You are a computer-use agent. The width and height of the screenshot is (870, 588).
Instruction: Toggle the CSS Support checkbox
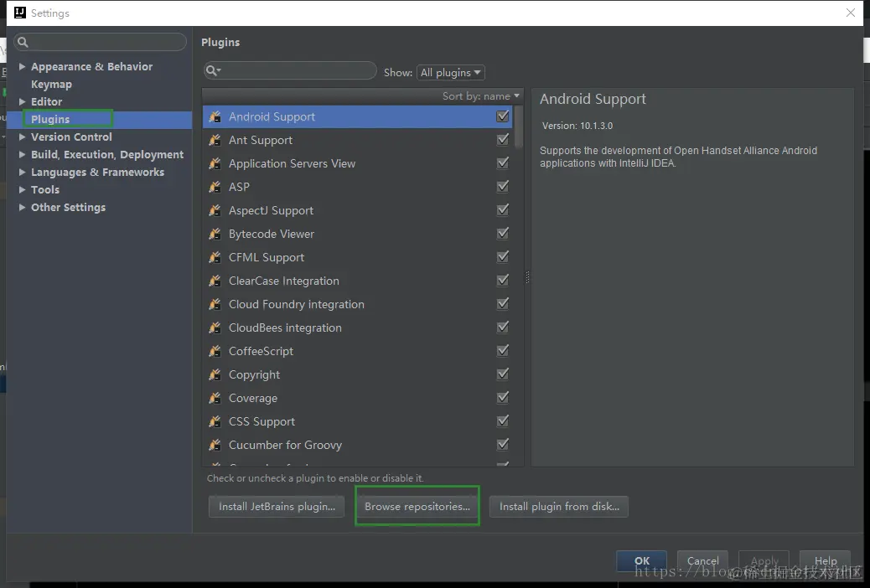(503, 420)
